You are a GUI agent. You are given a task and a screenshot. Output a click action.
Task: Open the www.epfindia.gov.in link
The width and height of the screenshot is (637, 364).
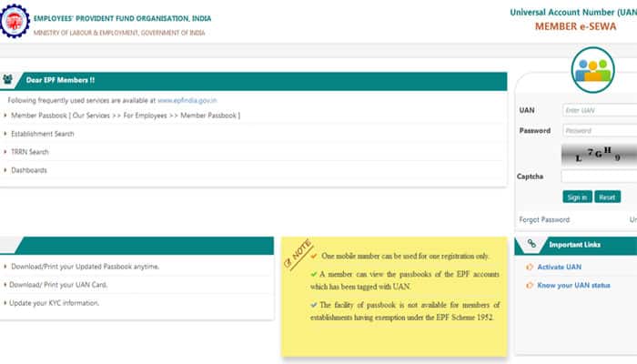click(x=187, y=100)
